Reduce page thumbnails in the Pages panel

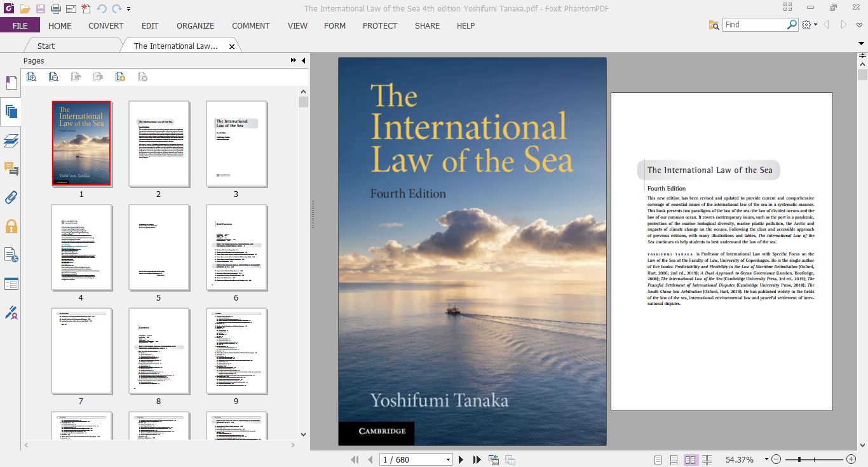coord(53,77)
